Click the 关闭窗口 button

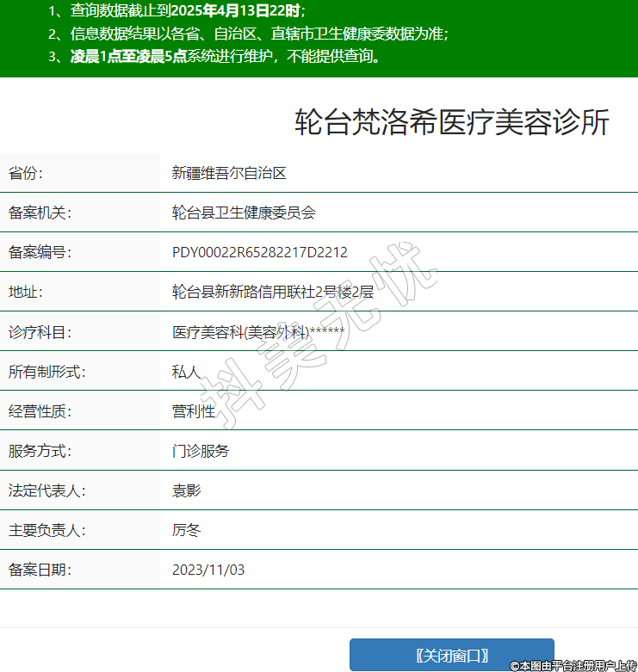[x=451, y=655]
